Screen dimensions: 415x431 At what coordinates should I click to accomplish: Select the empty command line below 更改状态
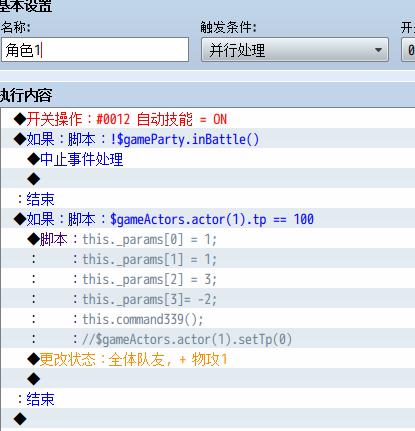click(208, 379)
